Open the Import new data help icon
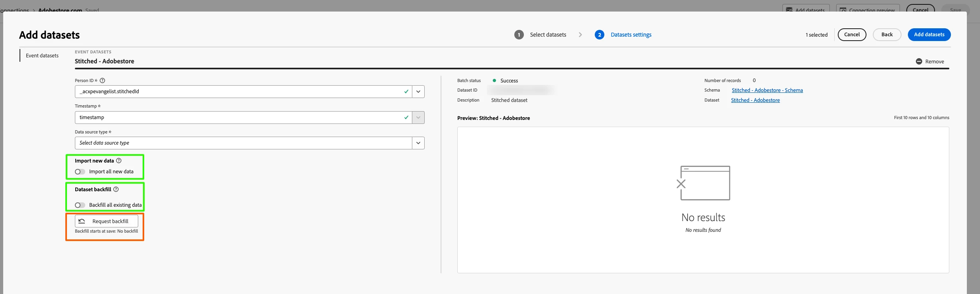 (x=119, y=161)
